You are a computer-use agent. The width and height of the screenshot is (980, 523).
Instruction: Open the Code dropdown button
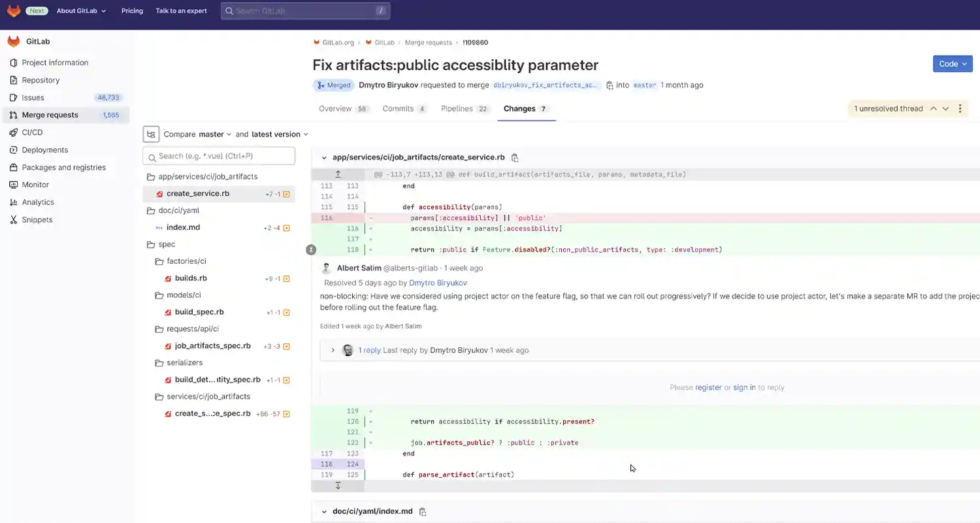click(953, 63)
